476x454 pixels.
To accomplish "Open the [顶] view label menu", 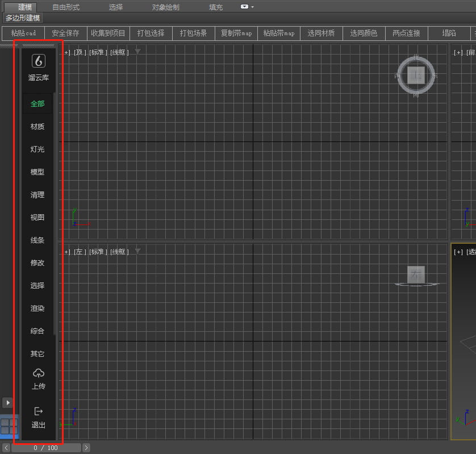I will 80,52.
